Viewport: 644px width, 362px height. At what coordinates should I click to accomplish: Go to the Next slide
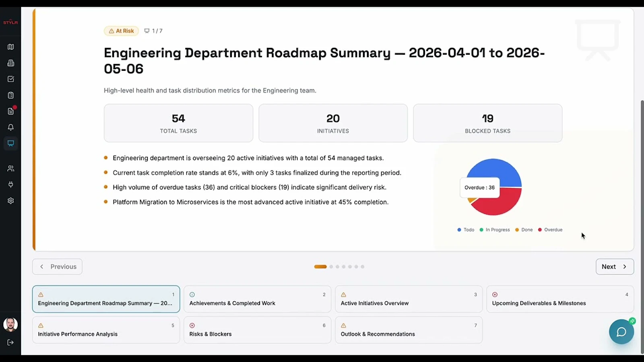click(x=615, y=267)
